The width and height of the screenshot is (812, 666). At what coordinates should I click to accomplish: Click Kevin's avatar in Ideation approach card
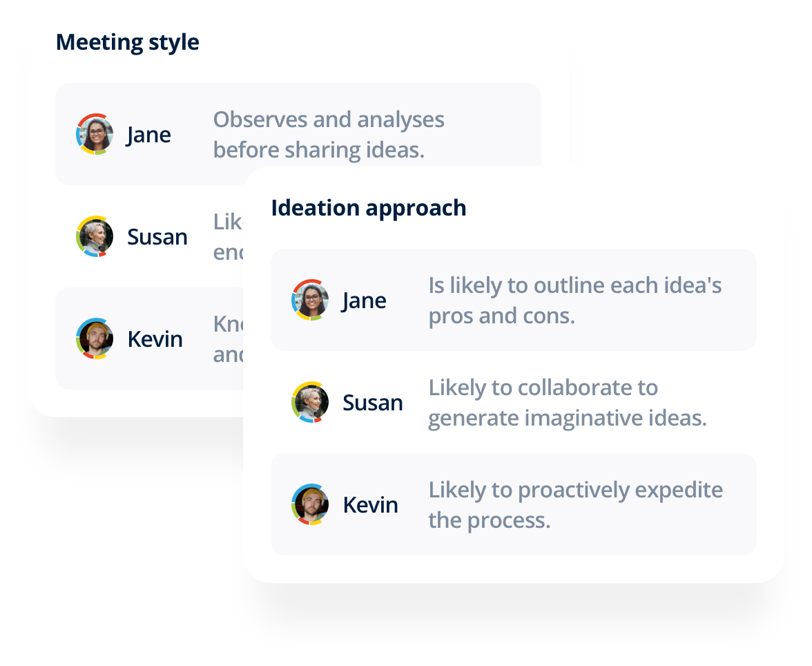[x=310, y=504]
